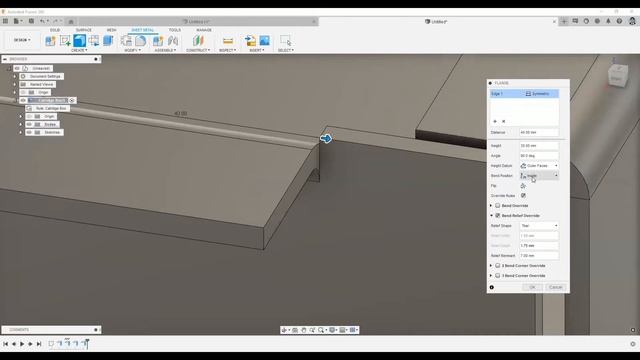Switch to the Surface tab

tap(84, 30)
